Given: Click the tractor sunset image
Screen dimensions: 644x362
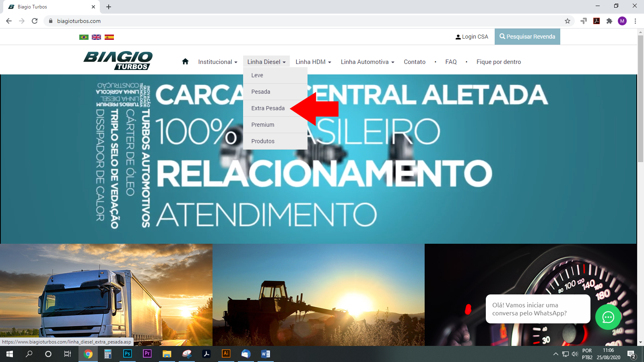Looking at the screenshot, I should pyautogui.click(x=318, y=295).
